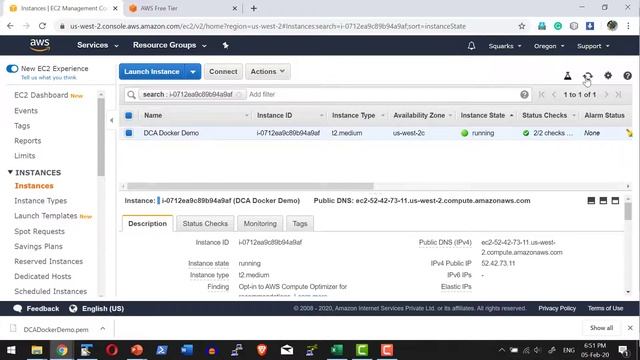Open the Feedback link
Viewport: 640px width, 360px height.
point(36,309)
